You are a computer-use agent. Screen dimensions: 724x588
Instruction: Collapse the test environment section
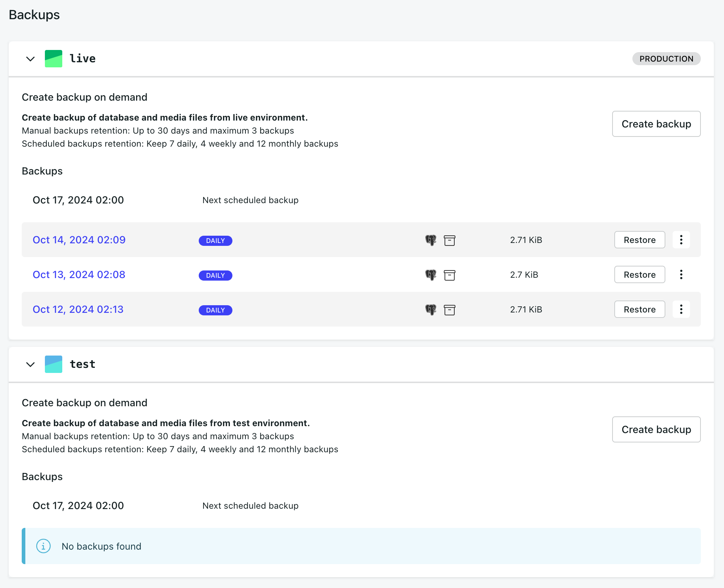tap(30, 364)
